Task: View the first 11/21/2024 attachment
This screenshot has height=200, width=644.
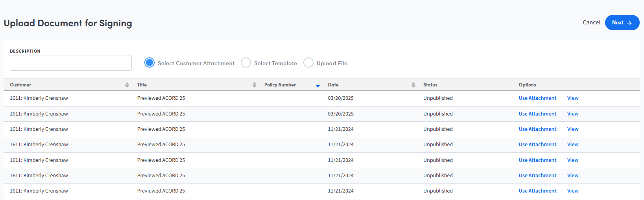Action: [x=573, y=129]
